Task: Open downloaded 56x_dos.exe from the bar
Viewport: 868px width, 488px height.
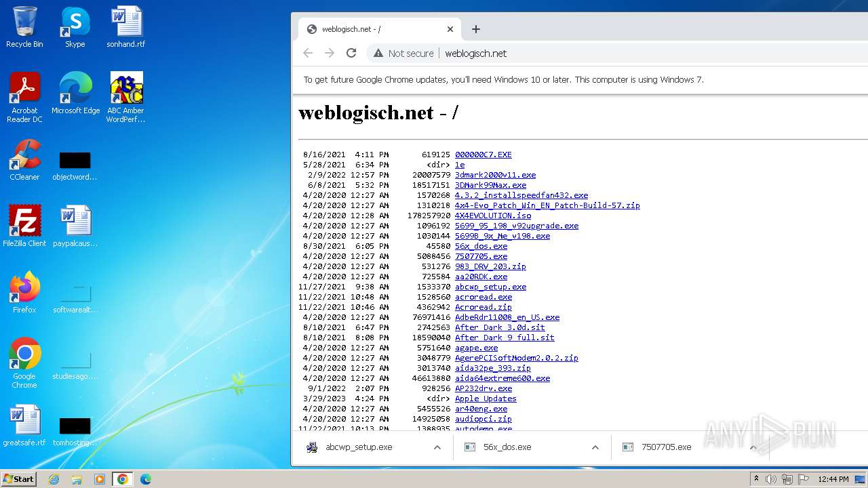Action: [507, 447]
